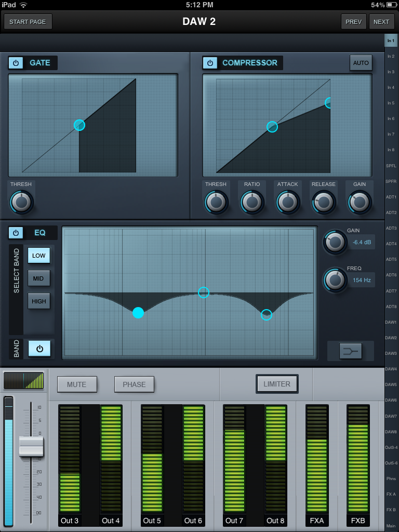Click the PREV channel button

click(353, 22)
